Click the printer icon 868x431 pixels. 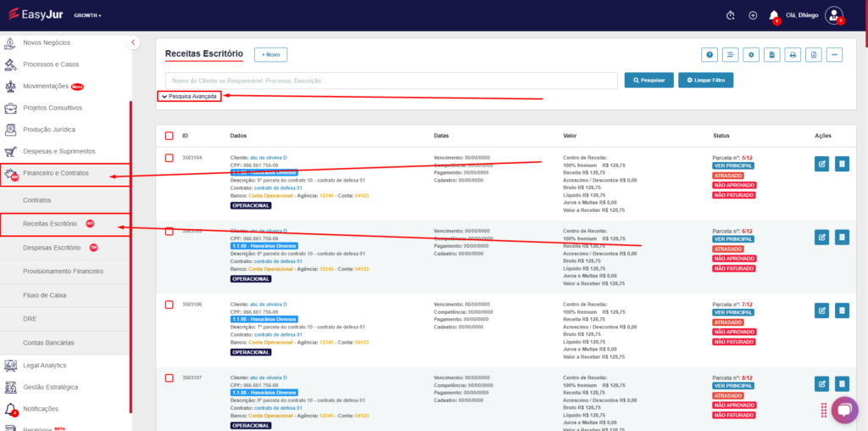click(x=793, y=54)
